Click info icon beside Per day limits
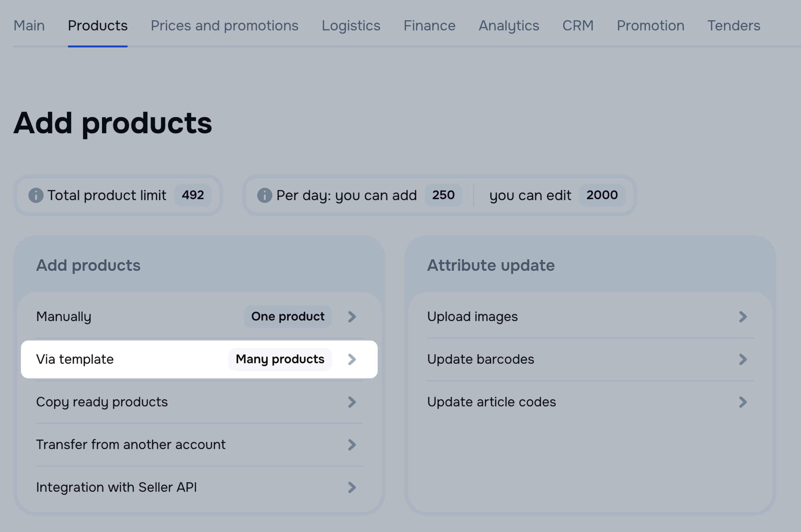801x532 pixels. 264,195
